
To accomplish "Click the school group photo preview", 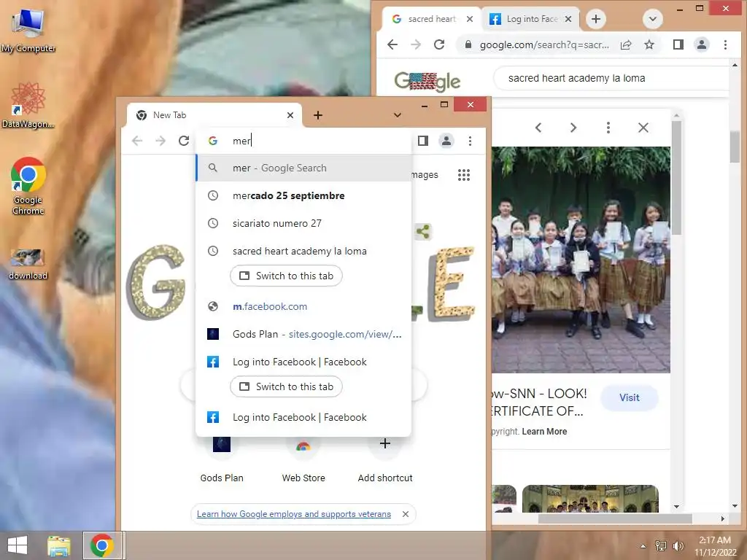I will pyautogui.click(x=581, y=260).
